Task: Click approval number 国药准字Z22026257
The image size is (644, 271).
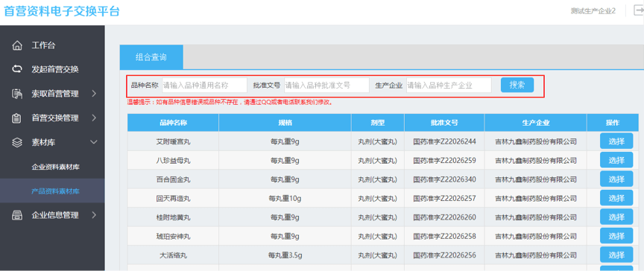Action: coord(444,199)
